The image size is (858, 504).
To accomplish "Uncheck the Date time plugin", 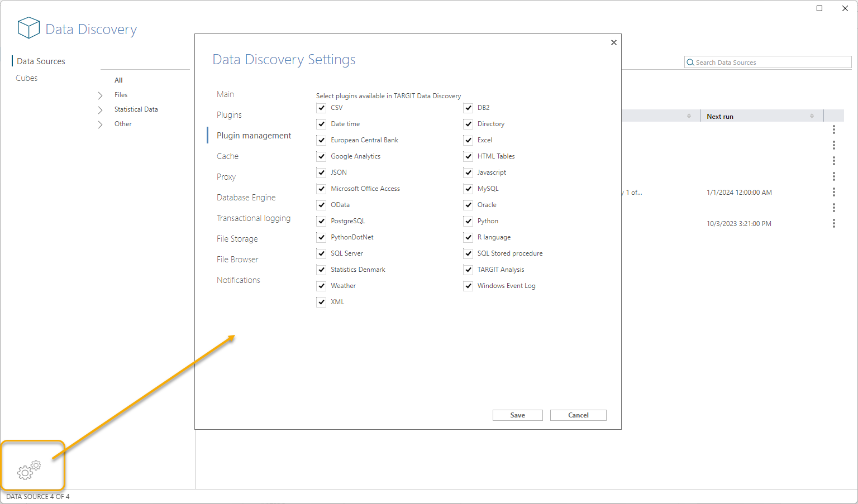I will 321,124.
